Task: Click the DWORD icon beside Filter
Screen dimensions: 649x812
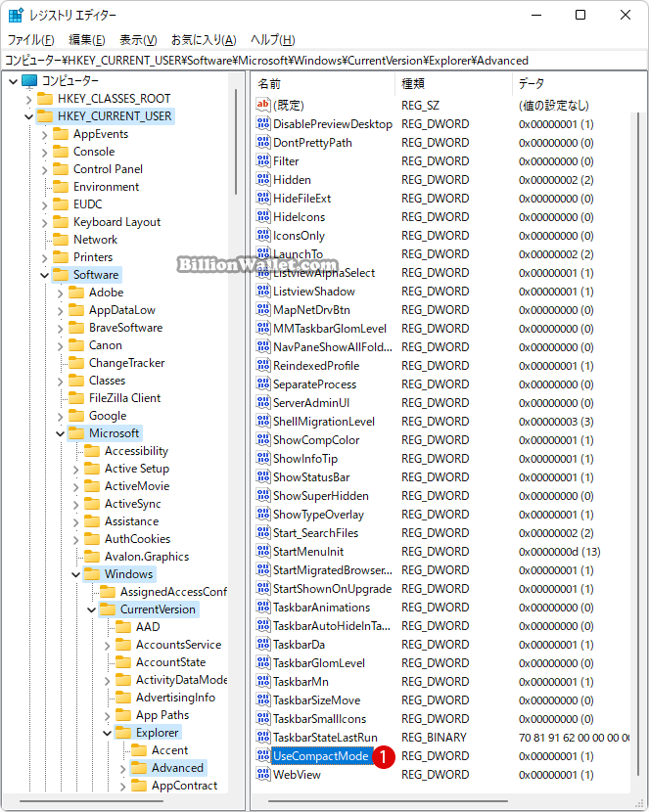Action: [x=263, y=160]
